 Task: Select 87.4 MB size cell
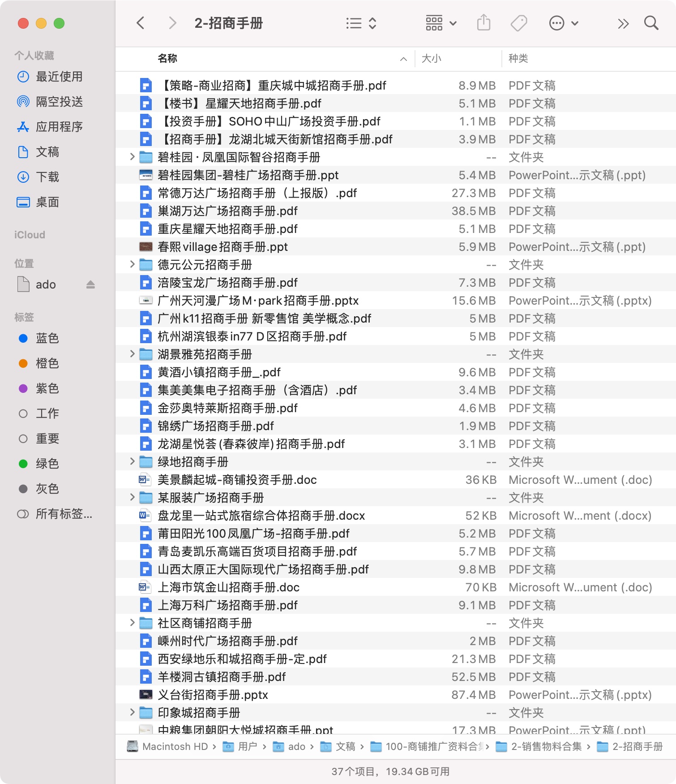tap(474, 695)
